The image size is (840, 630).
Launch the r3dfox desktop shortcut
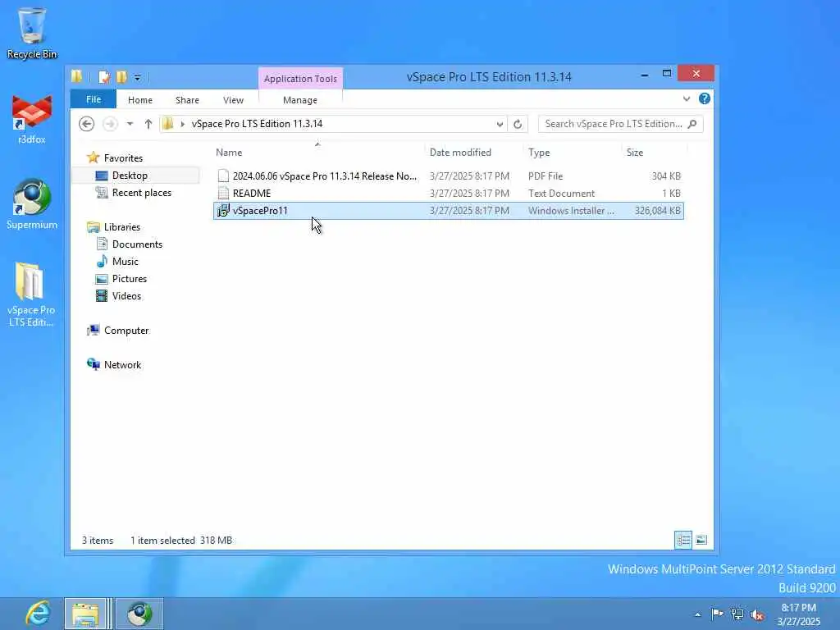click(32, 119)
